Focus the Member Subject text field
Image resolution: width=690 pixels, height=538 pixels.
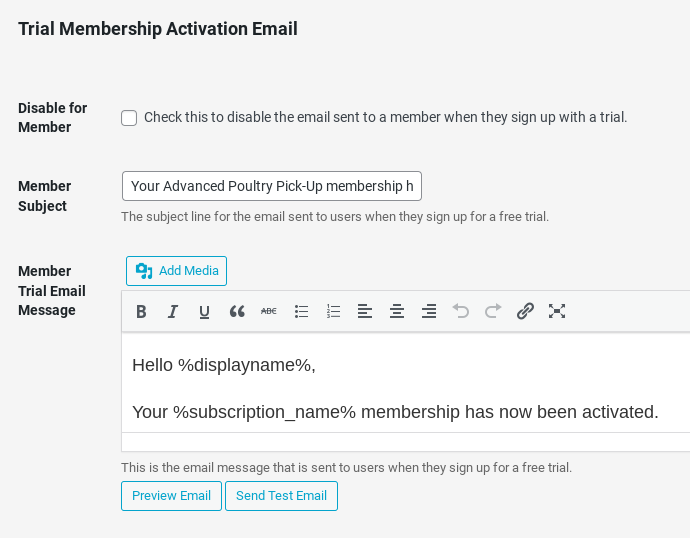pos(272,186)
